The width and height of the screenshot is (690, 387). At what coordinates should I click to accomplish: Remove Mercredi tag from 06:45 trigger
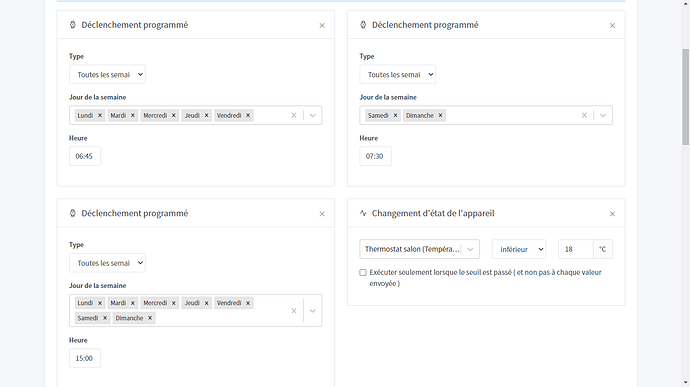[x=174, y=115]
